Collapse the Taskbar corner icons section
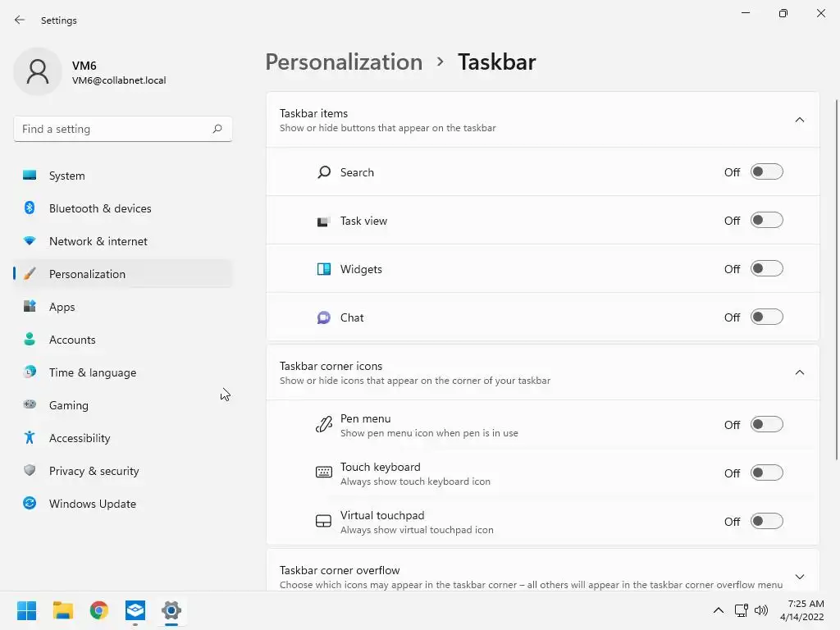 pyautogui.click(x=799, y=372)
